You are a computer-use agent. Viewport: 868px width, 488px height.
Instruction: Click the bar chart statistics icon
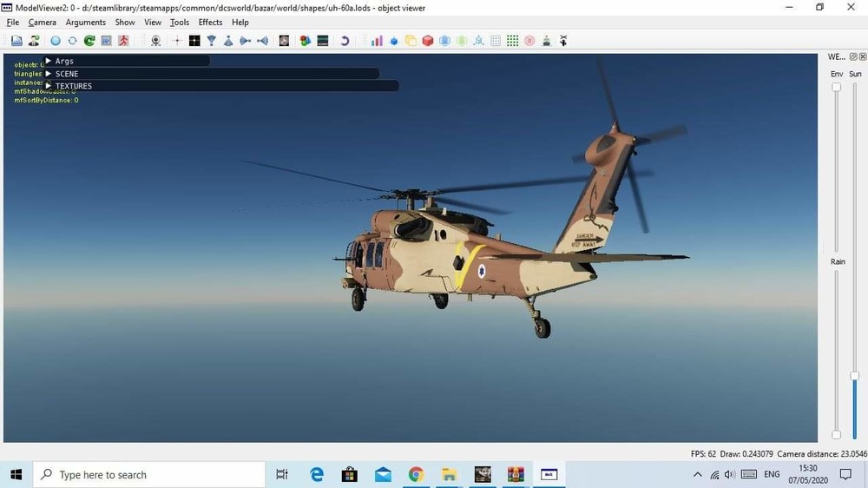point(377,41)
